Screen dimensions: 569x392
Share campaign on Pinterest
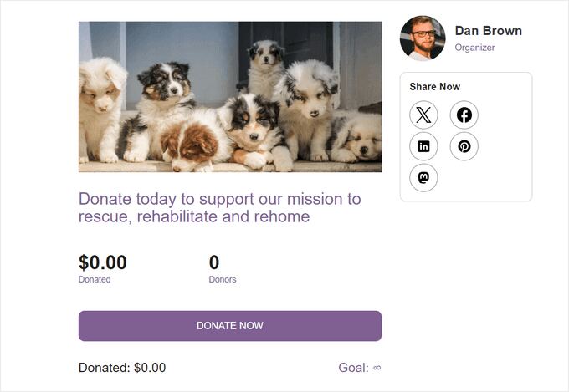tap(464, 146)
